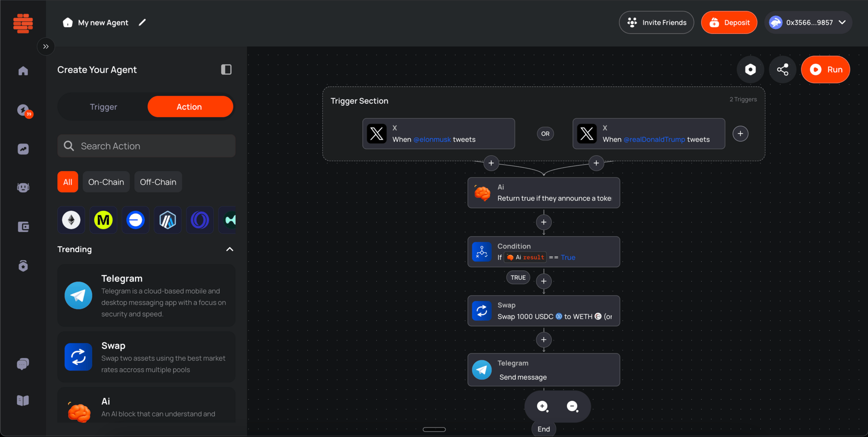Open the Telegram Send message node
Image resolution: width=868 pixels, height=437 pixels.
pos(544,370)
